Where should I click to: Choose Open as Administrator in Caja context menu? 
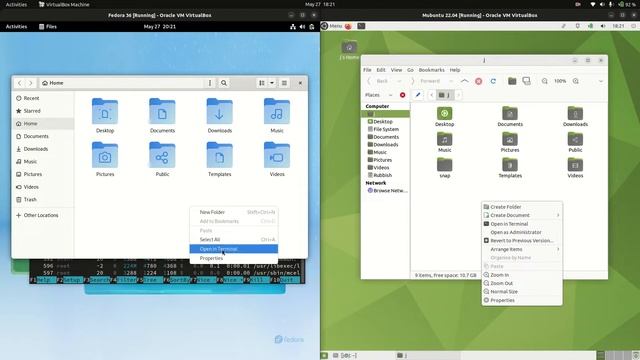point(522,232)
